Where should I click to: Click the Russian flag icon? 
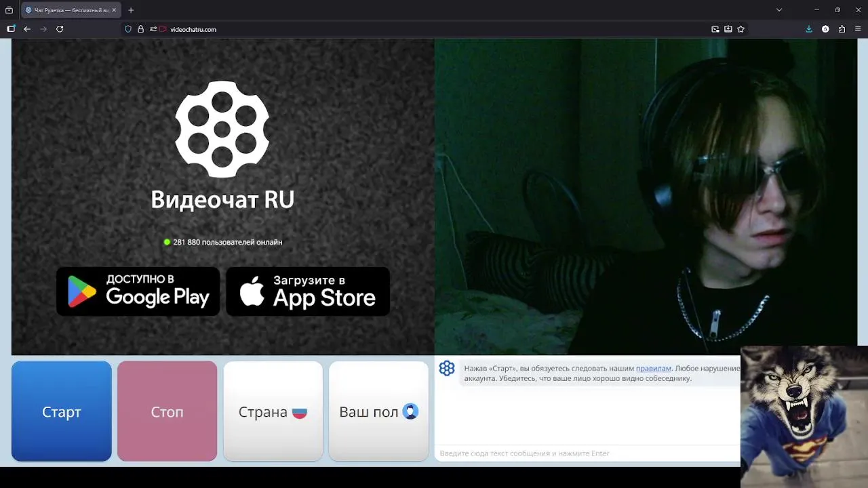[300, 413]
